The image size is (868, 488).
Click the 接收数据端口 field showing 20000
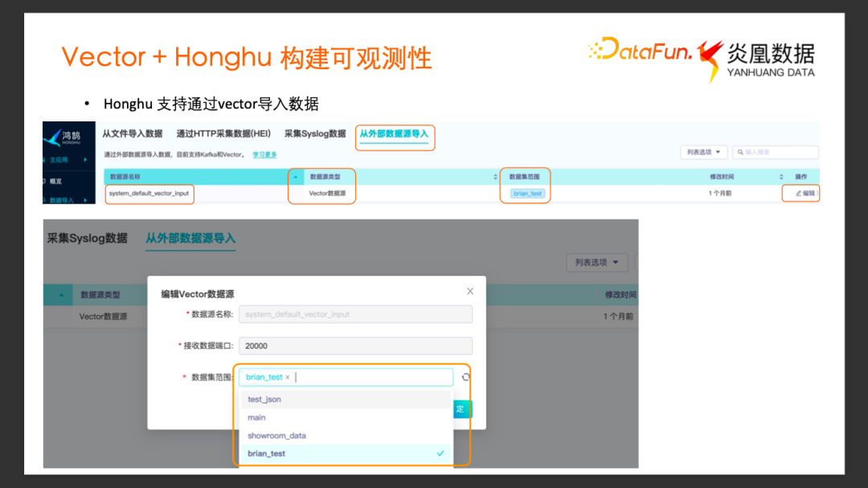(355, 346)
